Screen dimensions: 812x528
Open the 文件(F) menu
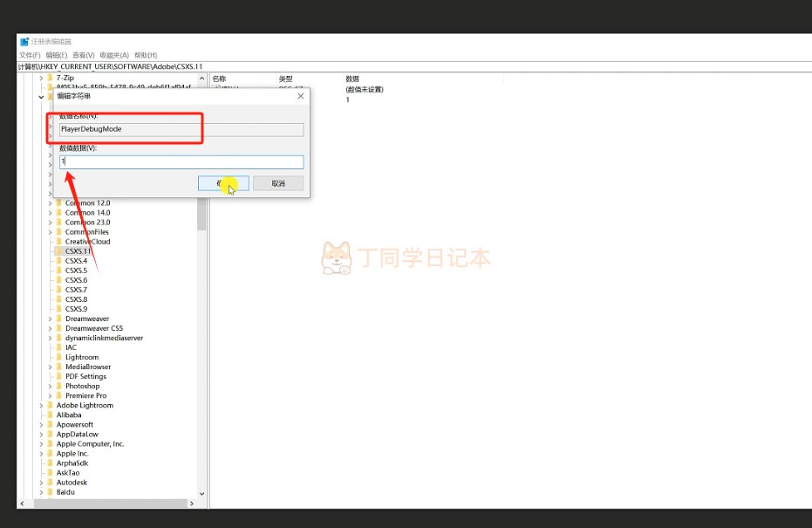click(x=30, y=55)
